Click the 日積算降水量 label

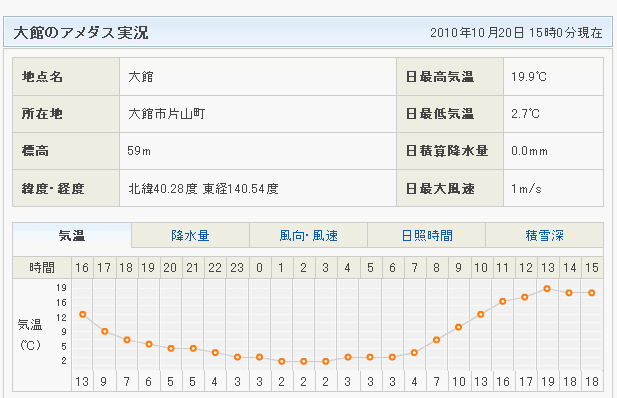click(447, 151)
